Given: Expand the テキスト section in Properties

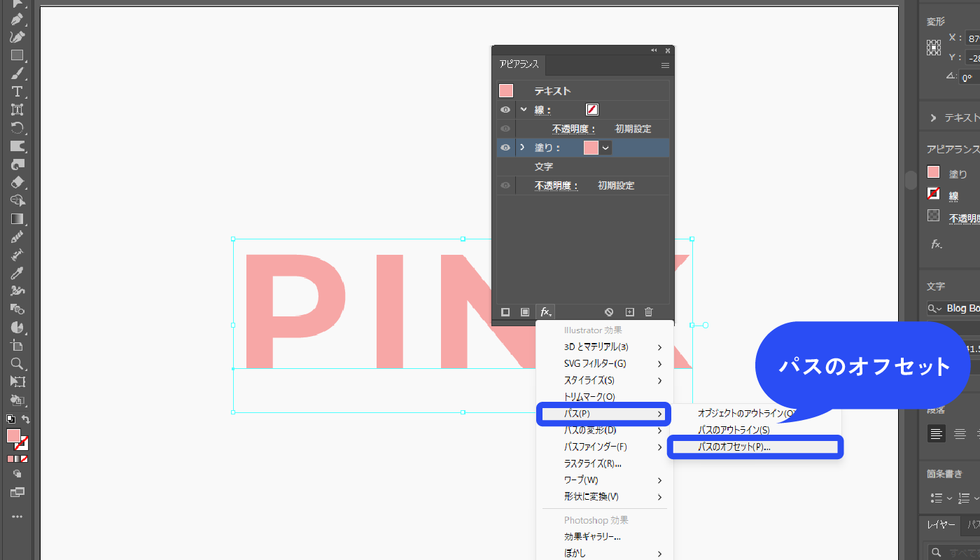Looking at the screenshot, I should click(x=933, y=118).
